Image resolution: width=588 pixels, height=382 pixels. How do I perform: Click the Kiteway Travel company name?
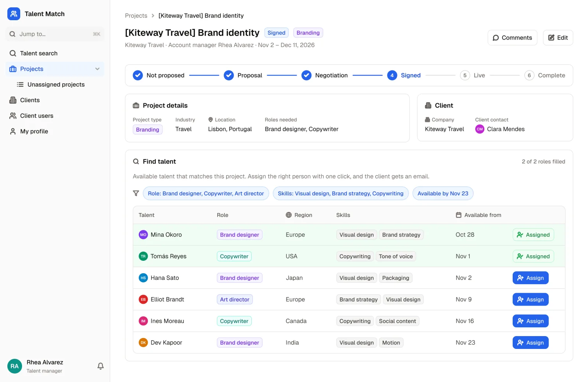click(x=444, y=129)
